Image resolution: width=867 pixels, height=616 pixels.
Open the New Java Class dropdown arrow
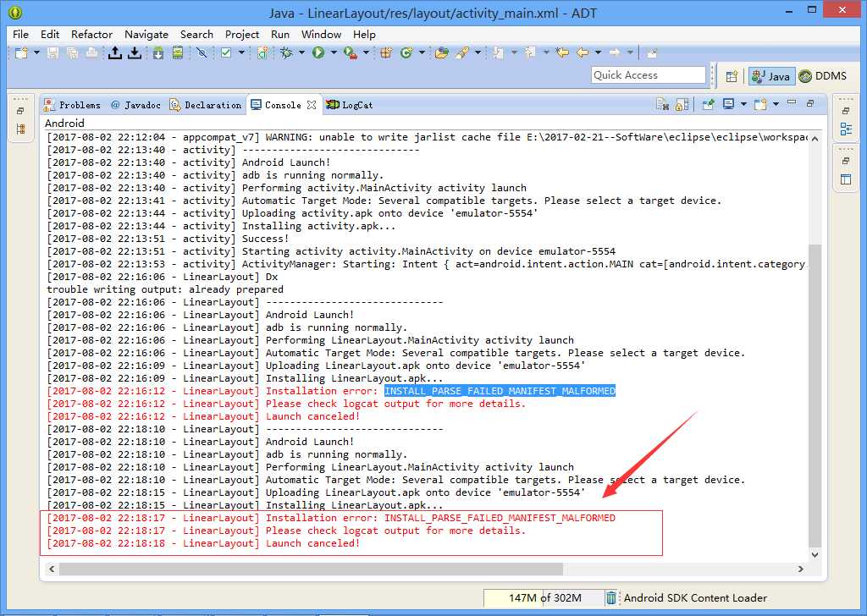tap(422, 53)
